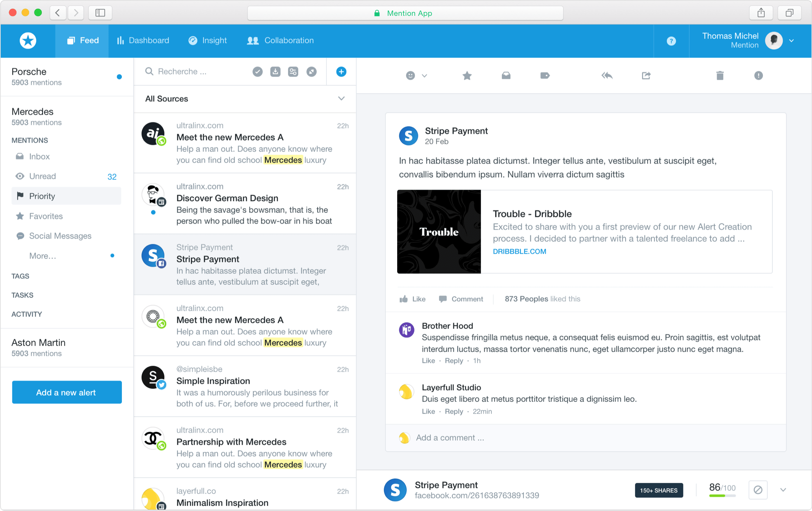Toggle the Priority mentions filter
The width and height of the screenshot is (812, 511).
[x=42, y=196]
